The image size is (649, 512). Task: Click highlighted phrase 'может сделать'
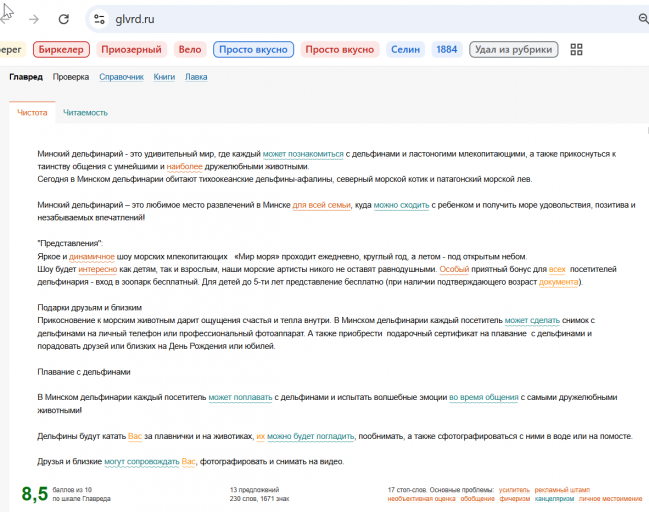click(x=532, y=320)
